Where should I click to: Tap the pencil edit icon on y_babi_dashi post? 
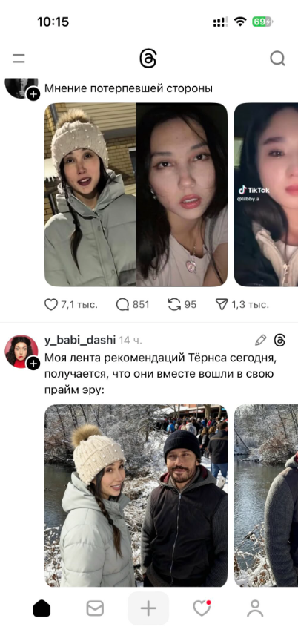coord(261,340)
